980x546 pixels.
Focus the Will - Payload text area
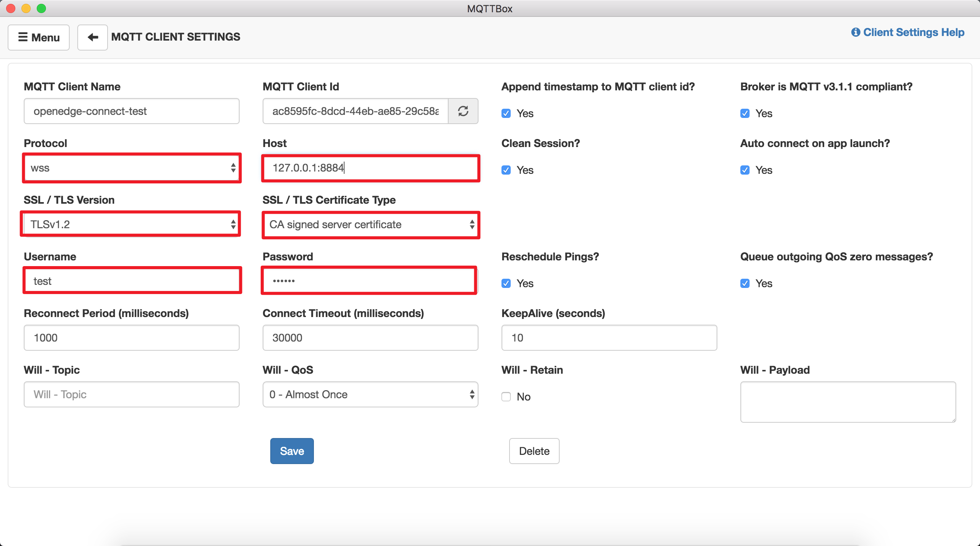(848, 402)
